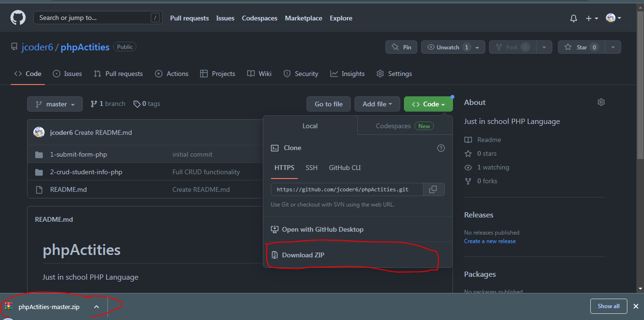Switch to the Pull requests repository tab
Image resolution: width=644 pixels, height=320 pixels.
[x=118, y=74]
